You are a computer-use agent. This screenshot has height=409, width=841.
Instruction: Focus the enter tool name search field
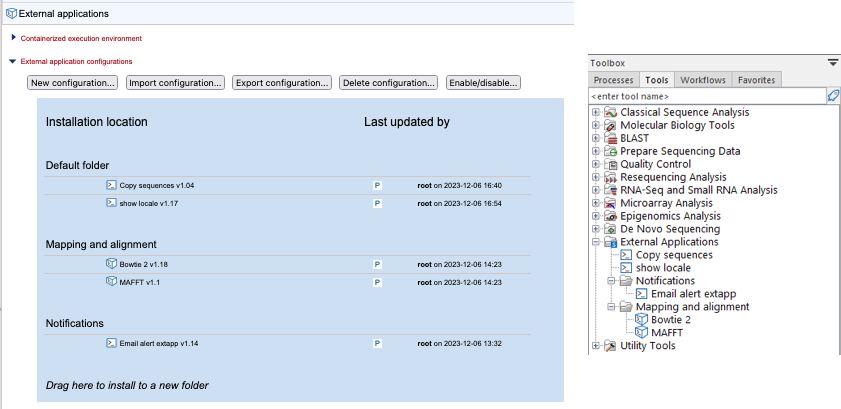click(707, 96)
